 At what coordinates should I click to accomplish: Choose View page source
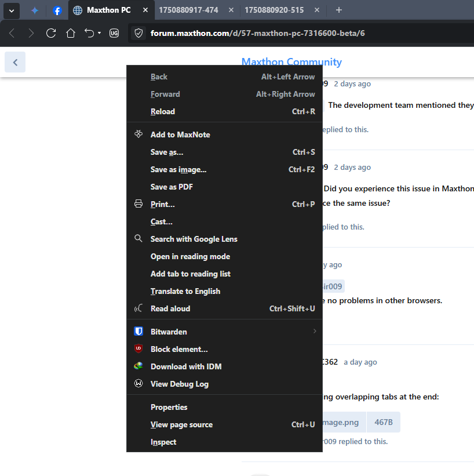(x=225, y=424)
